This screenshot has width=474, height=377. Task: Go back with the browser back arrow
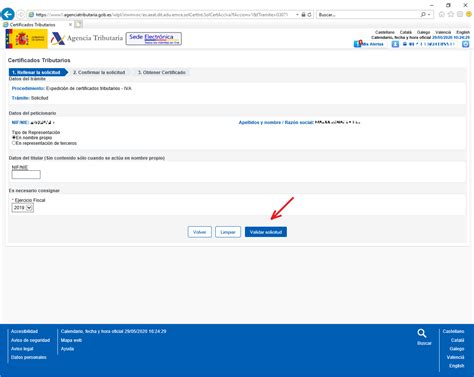pyautogui.click(x=7, y=14)
